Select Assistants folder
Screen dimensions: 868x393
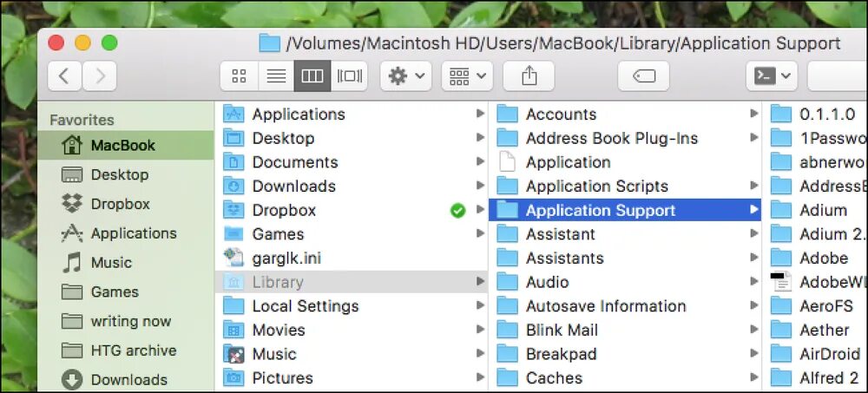(625, 259)
